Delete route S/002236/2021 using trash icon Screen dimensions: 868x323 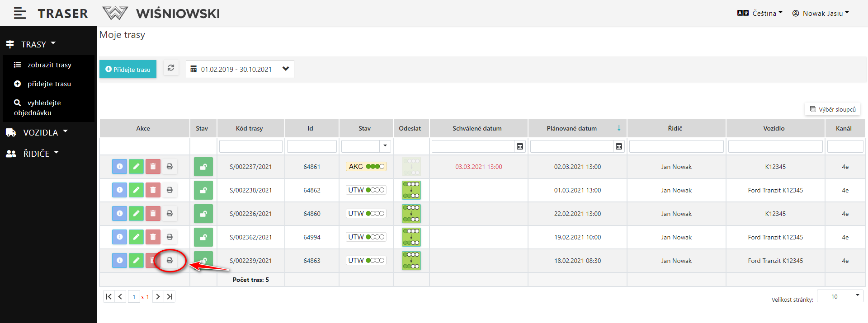tap(153, 214)
